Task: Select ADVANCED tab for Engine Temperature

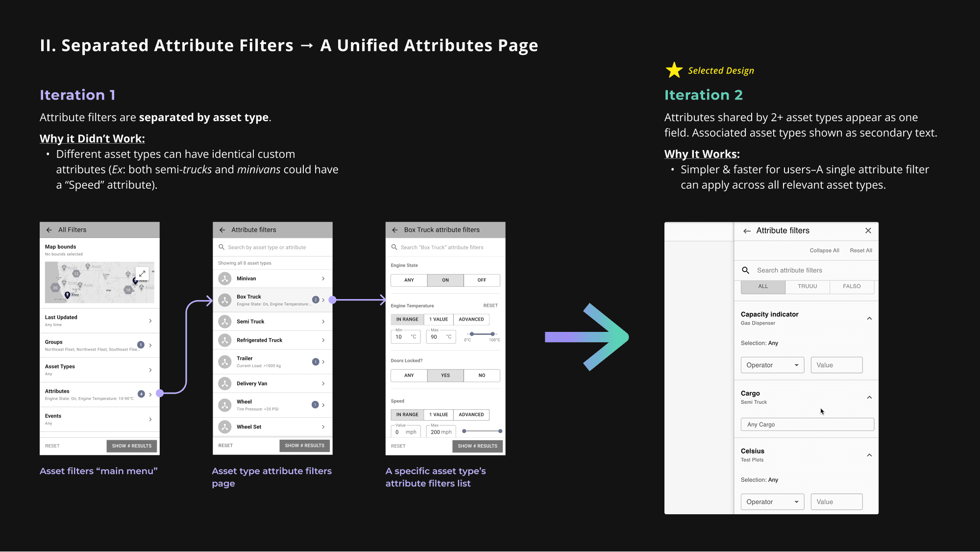Action: click(471, 319)
